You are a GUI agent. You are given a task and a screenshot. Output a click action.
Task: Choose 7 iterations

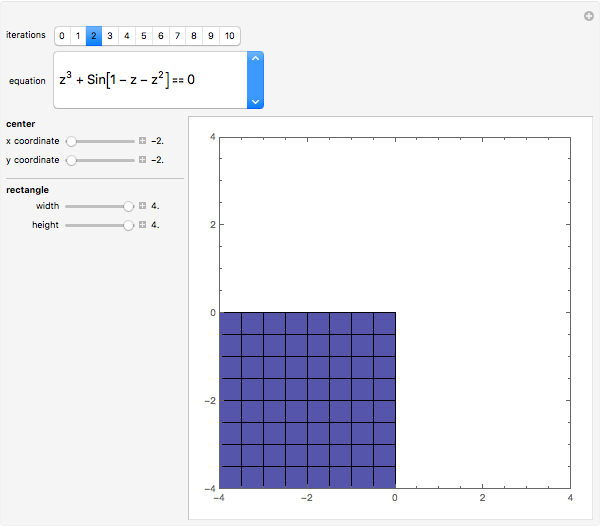[176, 36]
